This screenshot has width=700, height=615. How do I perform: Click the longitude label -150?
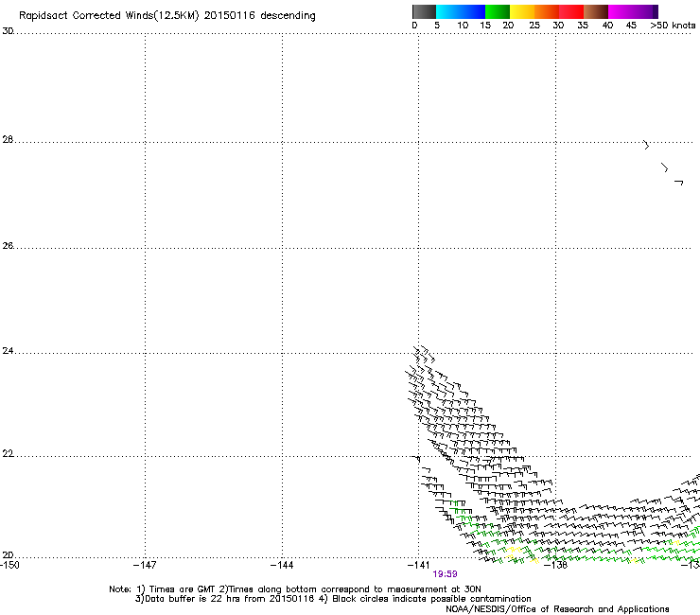[9, 565]
